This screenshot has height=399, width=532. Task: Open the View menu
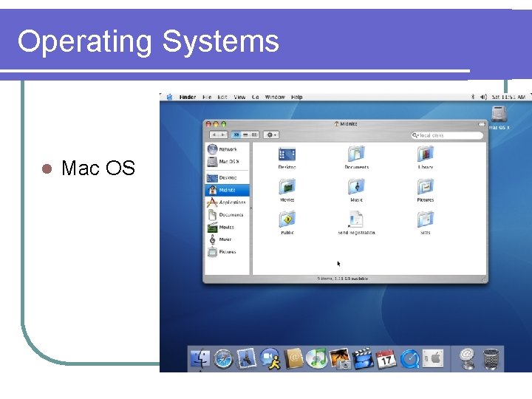pos(239,97)
